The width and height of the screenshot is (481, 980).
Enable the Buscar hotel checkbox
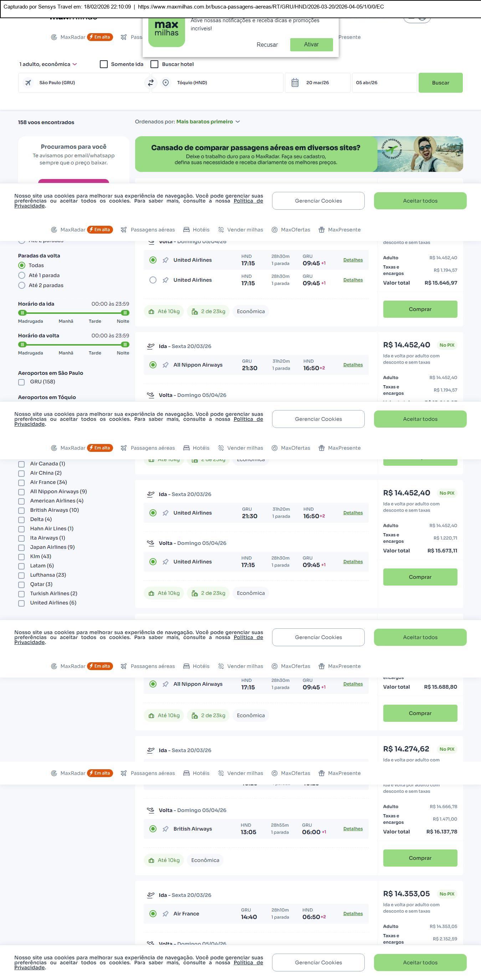point(154,64)
